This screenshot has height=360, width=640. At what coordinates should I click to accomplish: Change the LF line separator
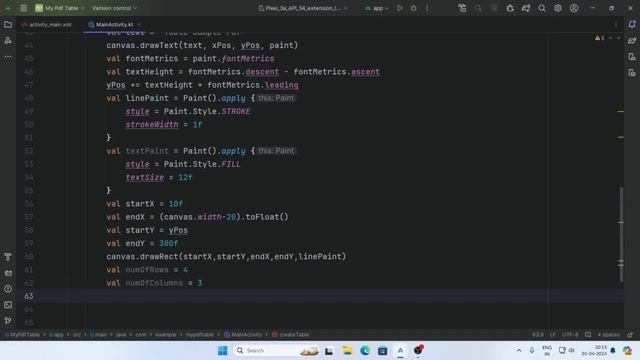(x=552, y=335)
